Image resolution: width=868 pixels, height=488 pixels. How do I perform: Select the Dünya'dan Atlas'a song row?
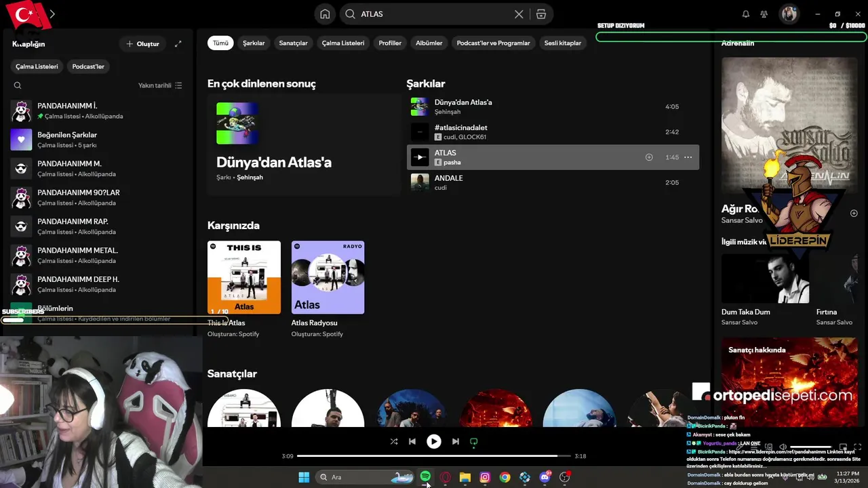(x=553, y=106)
